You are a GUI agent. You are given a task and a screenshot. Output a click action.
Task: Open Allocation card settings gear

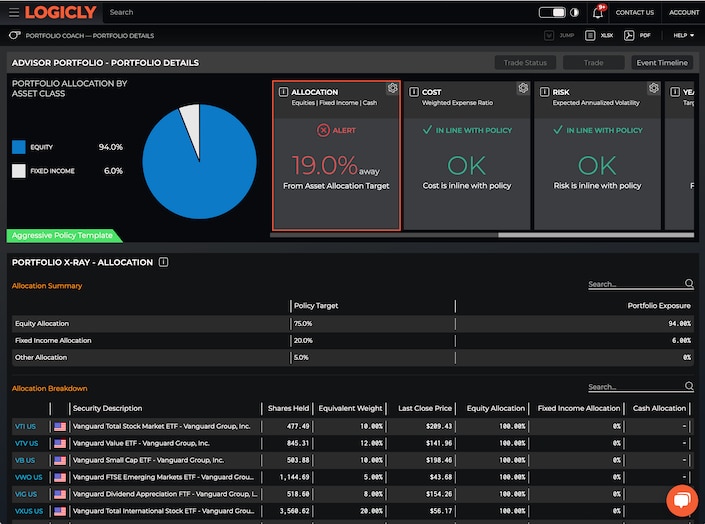tap(393, 88)
